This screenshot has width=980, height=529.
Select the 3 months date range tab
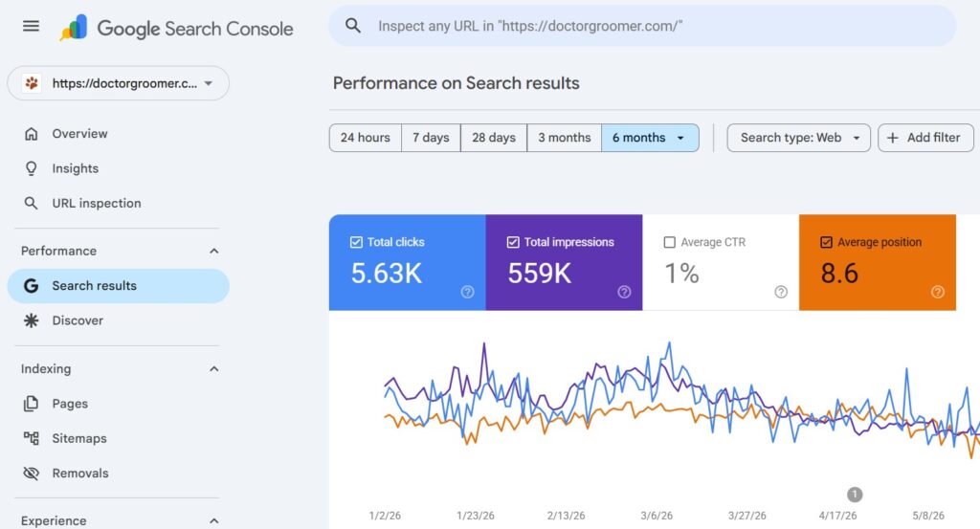(565, 138)
